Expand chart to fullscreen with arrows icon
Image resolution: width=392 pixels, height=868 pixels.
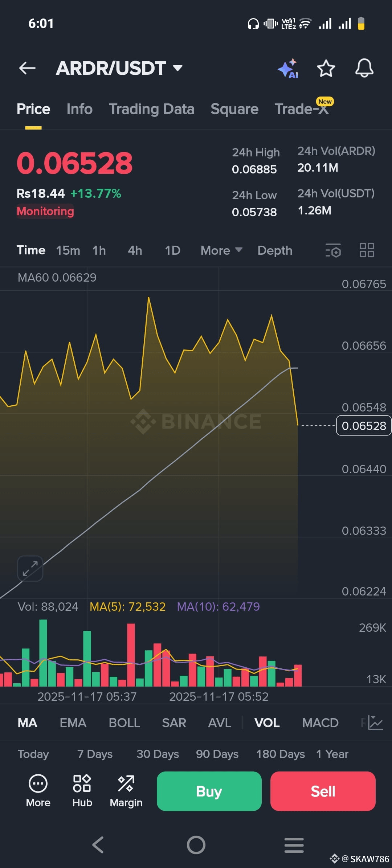click(x=30, y=568)
